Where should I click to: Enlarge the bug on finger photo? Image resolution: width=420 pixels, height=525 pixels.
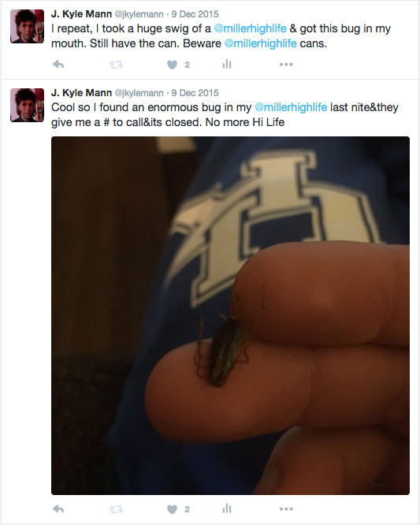230,315
